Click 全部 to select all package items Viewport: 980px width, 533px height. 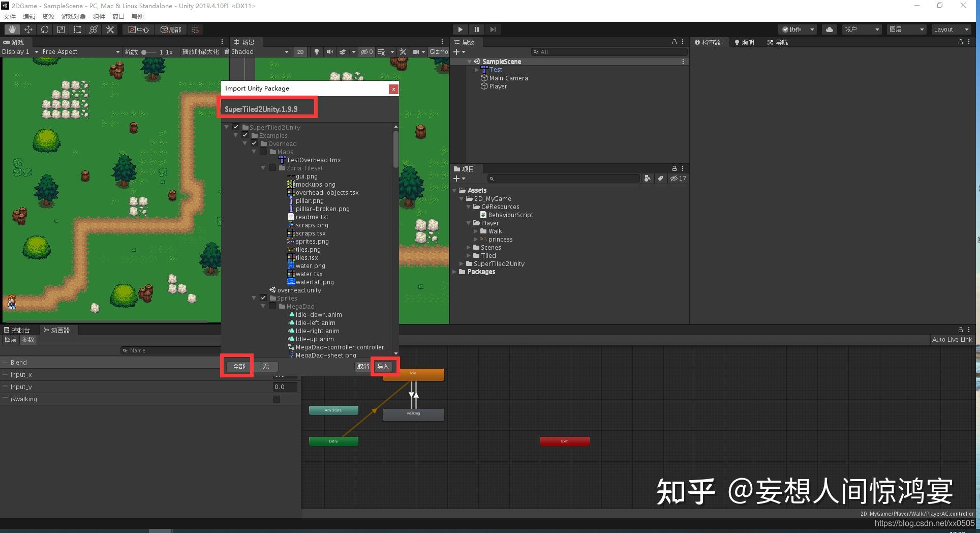pyautogui.click(x=237, y=366)
